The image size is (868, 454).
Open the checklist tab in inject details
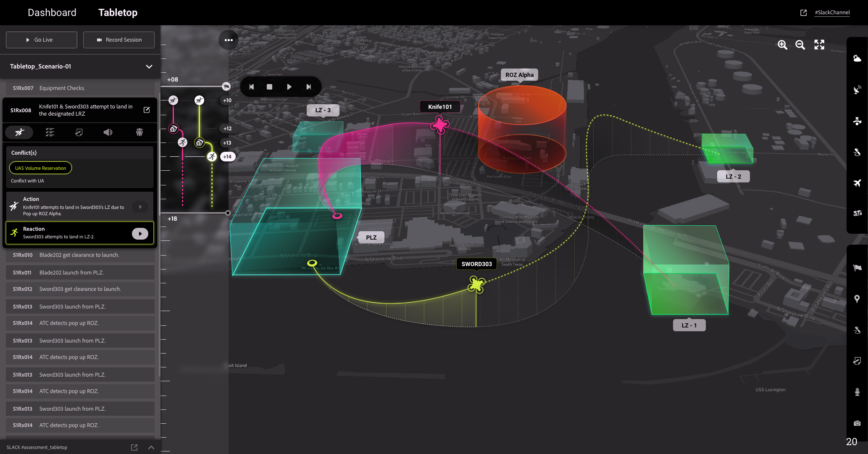point(50,132)
